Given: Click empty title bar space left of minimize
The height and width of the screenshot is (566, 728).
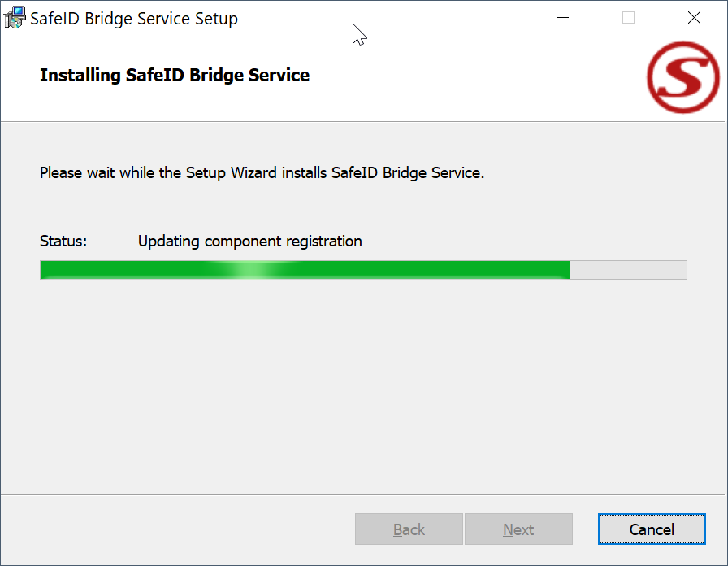Looking at the screenshot, I should (x=455, y=18).
